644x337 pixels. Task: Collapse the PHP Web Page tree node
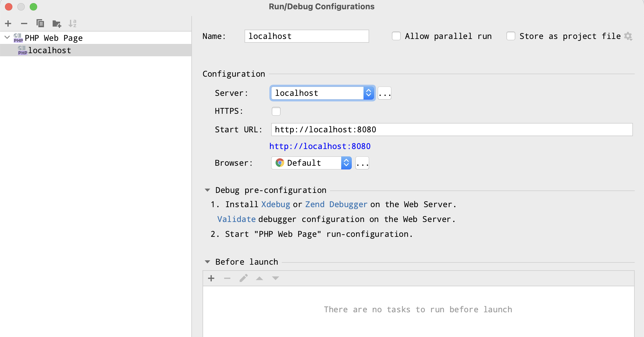point(7,37)
